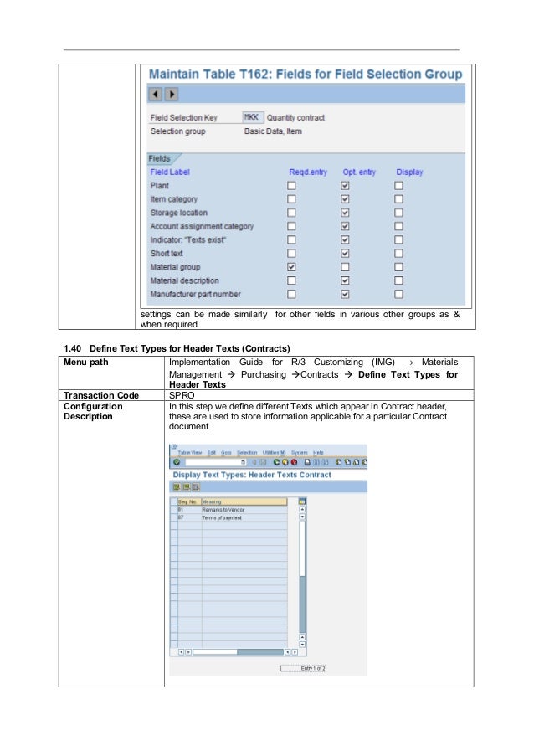Uncheck Reqd. entry for Material group
Screen dimensions: 534x756
(x=291, y=267)
